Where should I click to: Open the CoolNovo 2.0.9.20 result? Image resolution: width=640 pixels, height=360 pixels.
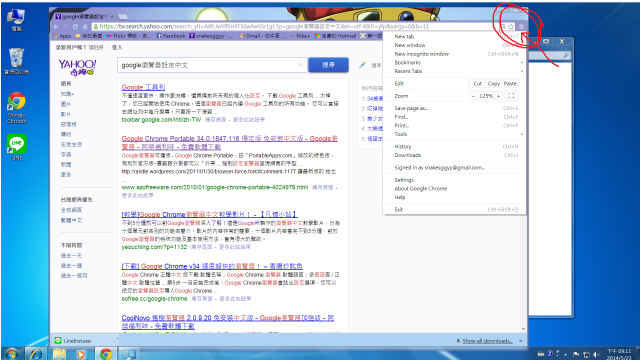[x=228, y=322]
